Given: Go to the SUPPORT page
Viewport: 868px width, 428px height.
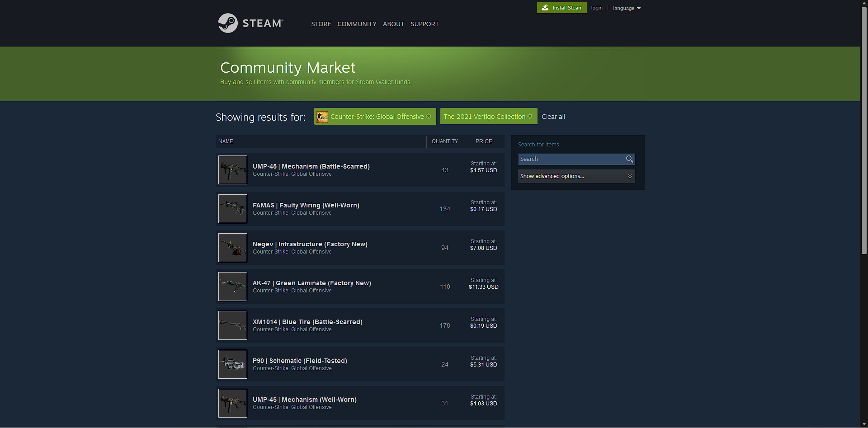Looking at the screenshot, I should (x=425, y=24).
